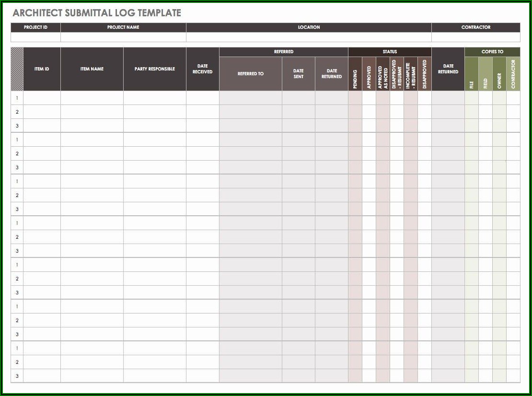Screen dimensions: 532x396
Task: Select the Date Received column header
Action: pyautogui.click(x=202, y=69)
